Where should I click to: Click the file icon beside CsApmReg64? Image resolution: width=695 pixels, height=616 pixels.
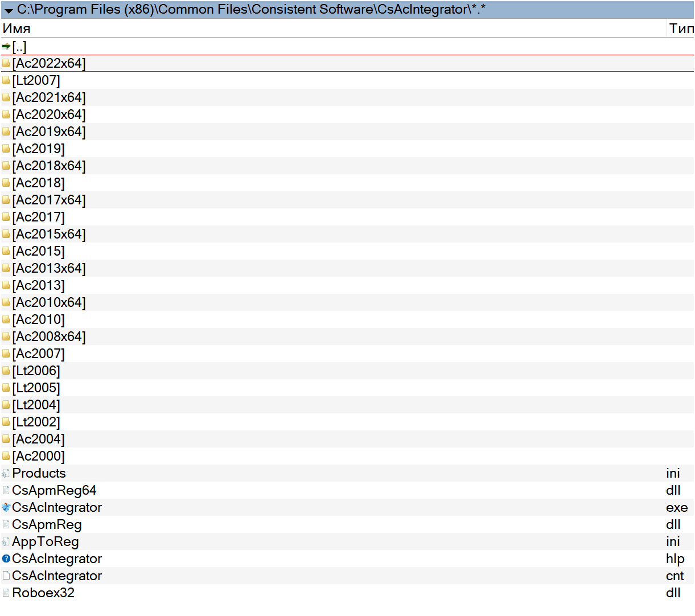(6, 490)
